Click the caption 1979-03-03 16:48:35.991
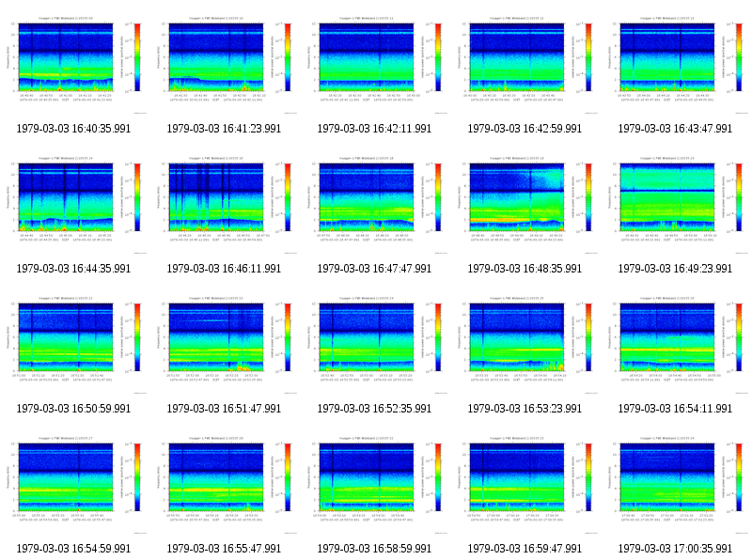Screen dimensions: 752x560 click(x=525, y=269)
